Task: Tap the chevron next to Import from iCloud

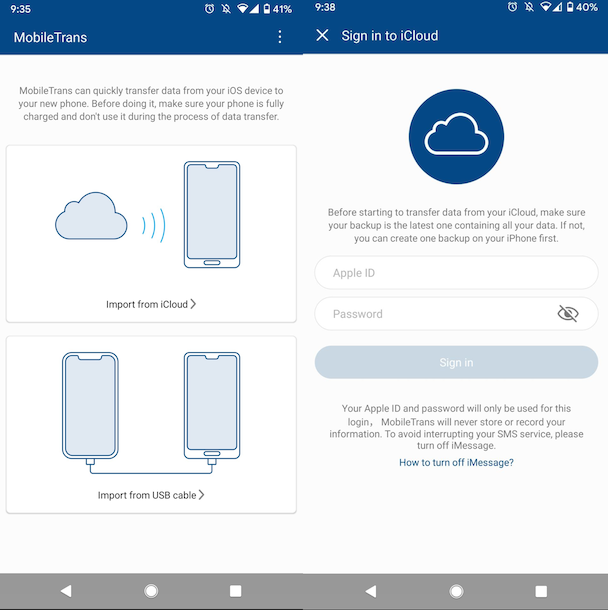Action: pos(193,304)
